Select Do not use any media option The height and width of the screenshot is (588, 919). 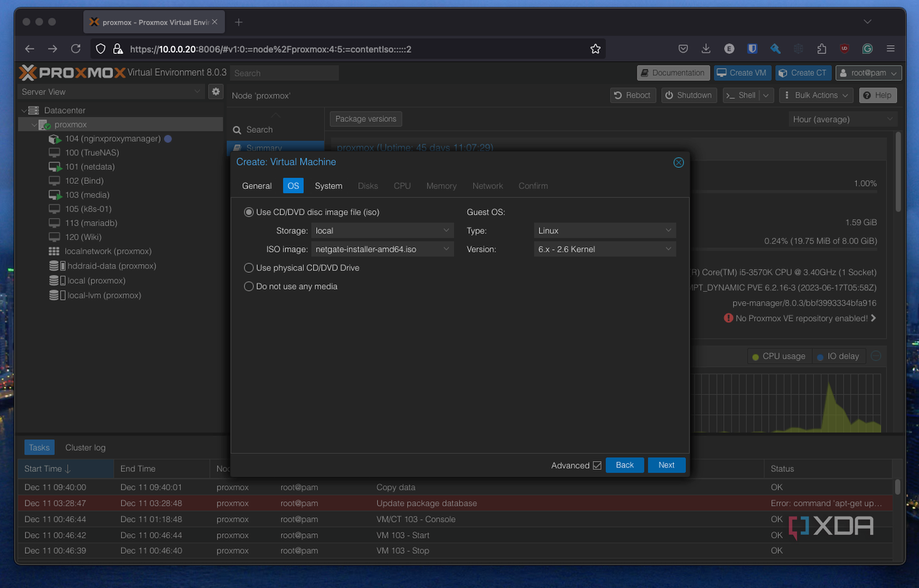[x=249, y=287]
